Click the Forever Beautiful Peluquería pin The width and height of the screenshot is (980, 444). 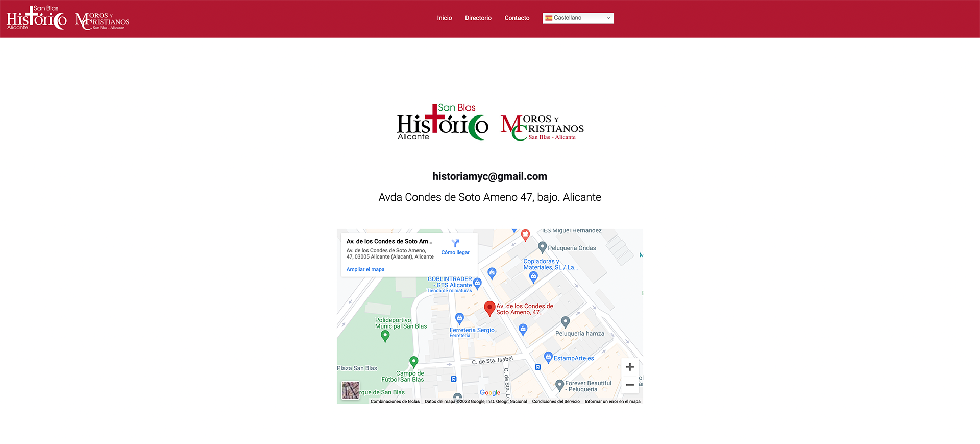coord(559,384)
